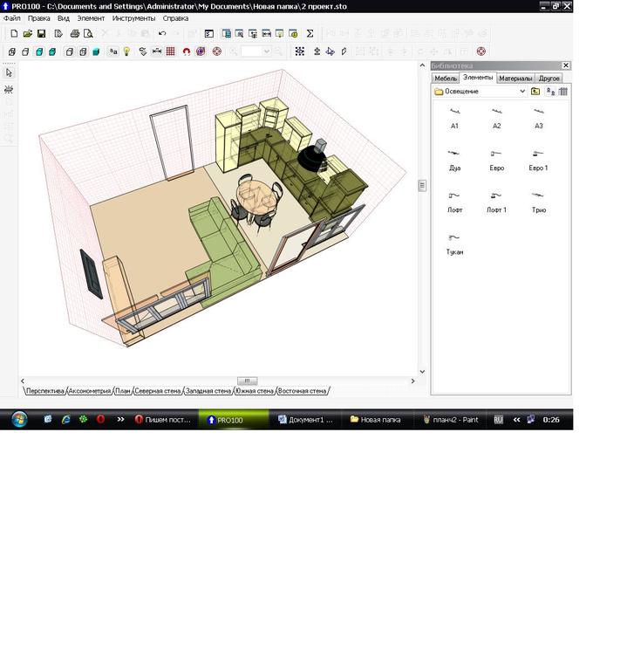Click the folder-up icon in library panel
Screen dimensions: 627x672
click(535, 91)
